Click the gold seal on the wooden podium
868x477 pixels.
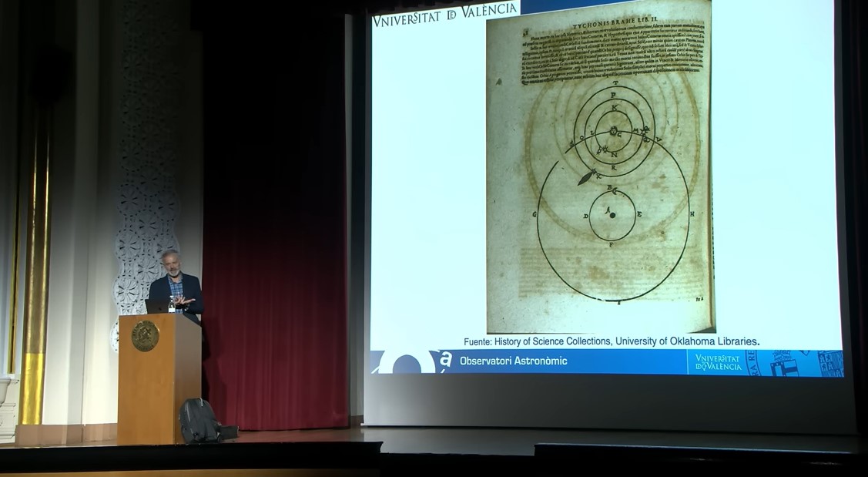(145, 336)
